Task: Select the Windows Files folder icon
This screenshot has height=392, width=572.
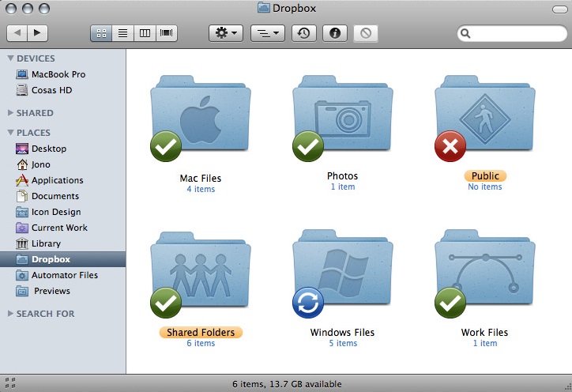Action: 343,268
